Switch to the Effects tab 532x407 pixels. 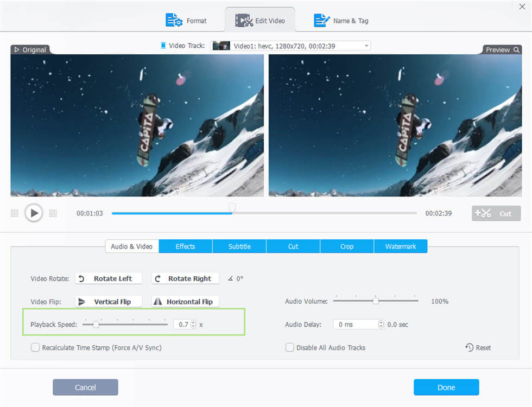[185, 246]
